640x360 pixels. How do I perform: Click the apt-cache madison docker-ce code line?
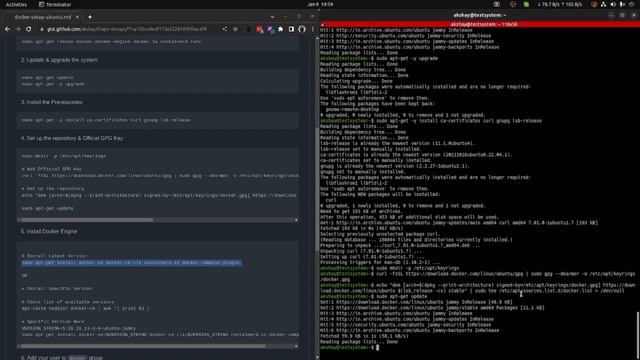click(86, 309)
